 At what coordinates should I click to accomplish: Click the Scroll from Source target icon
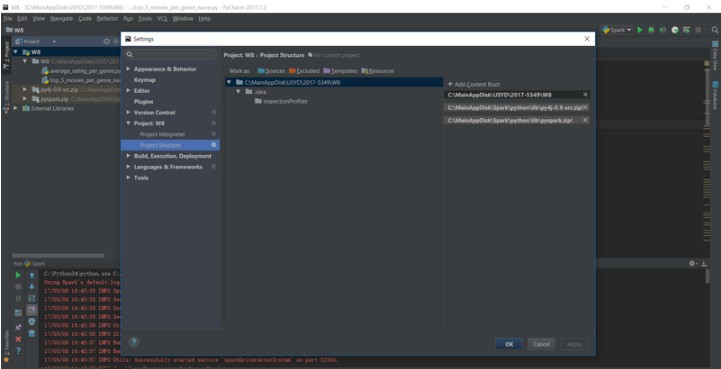click(107, 41)
